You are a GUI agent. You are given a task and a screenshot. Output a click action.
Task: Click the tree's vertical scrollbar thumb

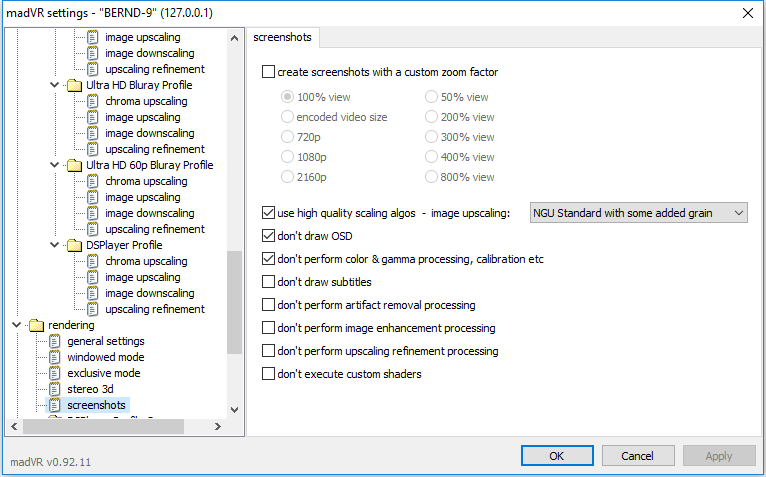click(234, 302)
